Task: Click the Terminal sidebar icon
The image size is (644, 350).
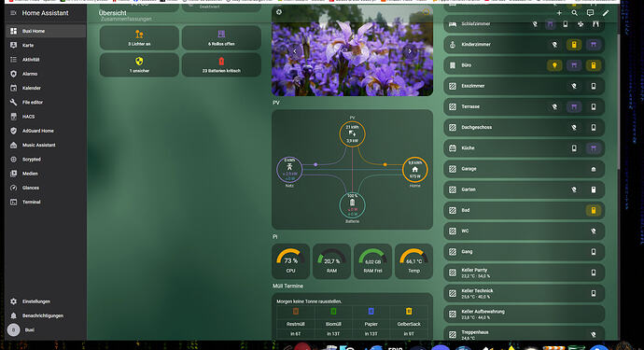Action: click(14, 203)
